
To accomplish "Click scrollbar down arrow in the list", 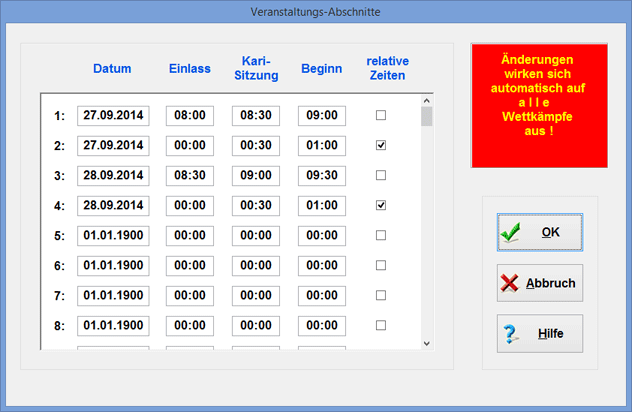I will pyautogui.click(x=427, y=343).
